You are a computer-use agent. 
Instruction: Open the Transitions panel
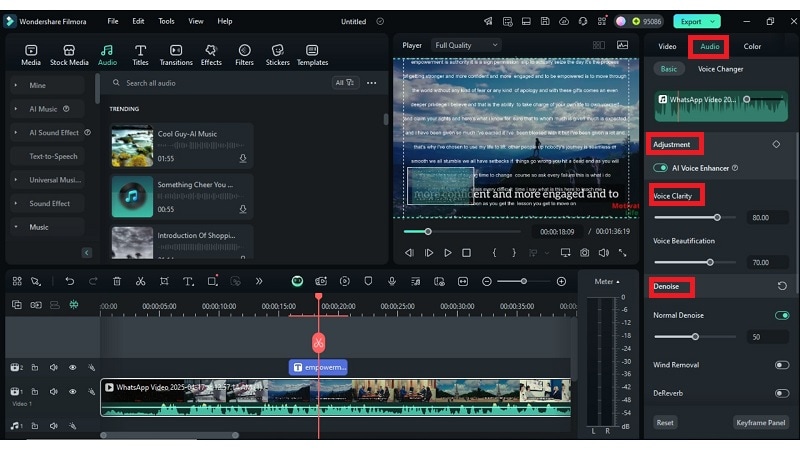coord(176,55)
